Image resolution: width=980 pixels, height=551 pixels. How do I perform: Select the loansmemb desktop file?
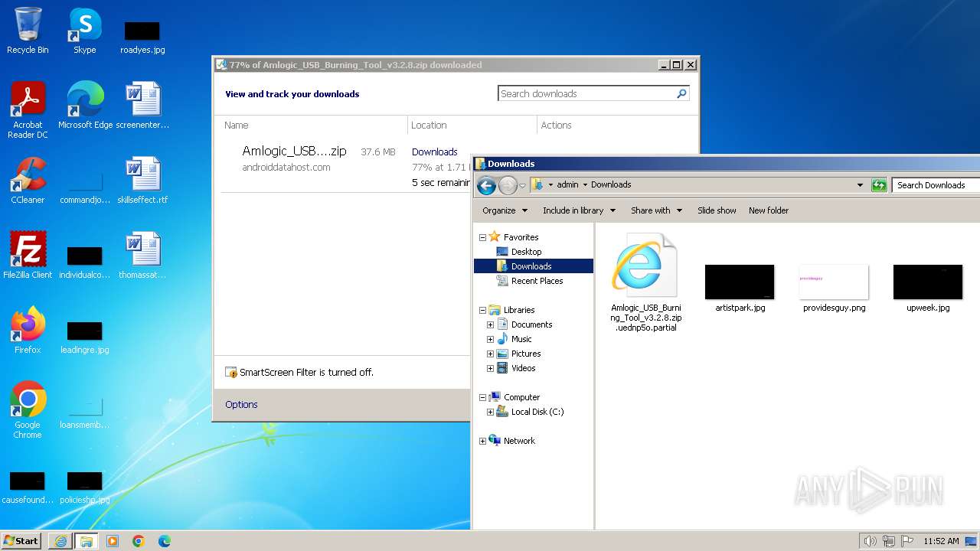[85, 413]
